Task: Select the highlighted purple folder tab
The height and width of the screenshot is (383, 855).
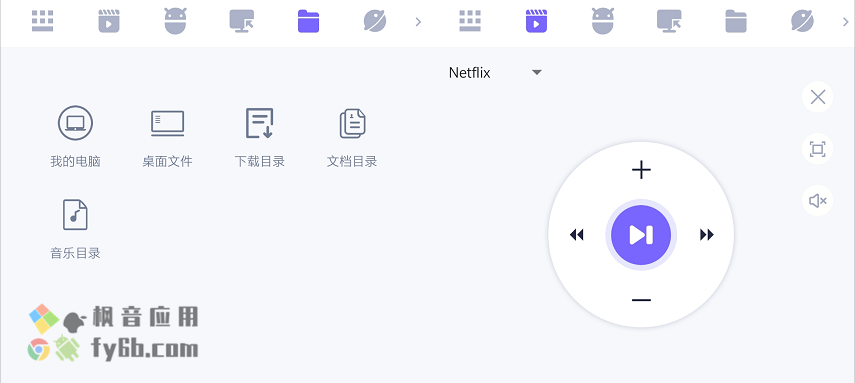Action: tap(308, 22)
